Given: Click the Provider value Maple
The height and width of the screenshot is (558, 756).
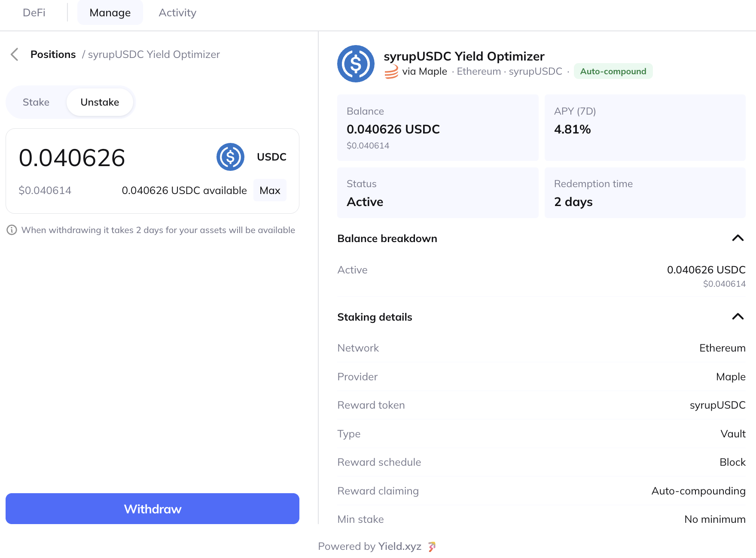Looking at the screenshot, I should (x=731, y=377).
